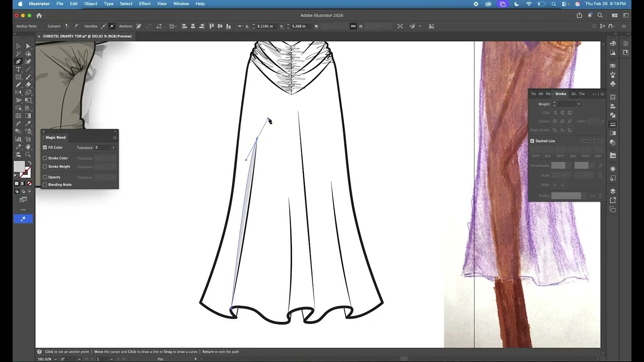Select the Lasso tool
This screenshot has height=362, width=644.
pos(28,54)
